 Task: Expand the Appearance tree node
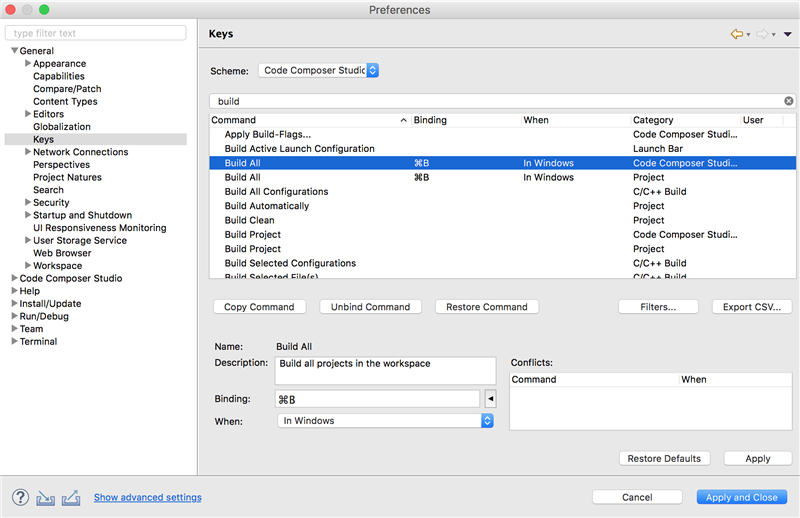[x=28, y=63]
